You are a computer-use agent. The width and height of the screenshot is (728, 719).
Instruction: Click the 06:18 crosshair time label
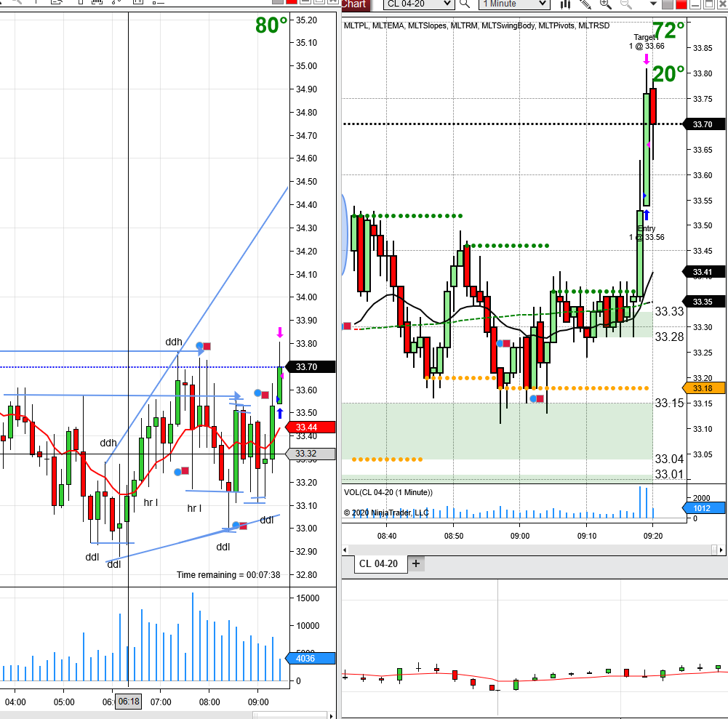[x=129, y=702]
